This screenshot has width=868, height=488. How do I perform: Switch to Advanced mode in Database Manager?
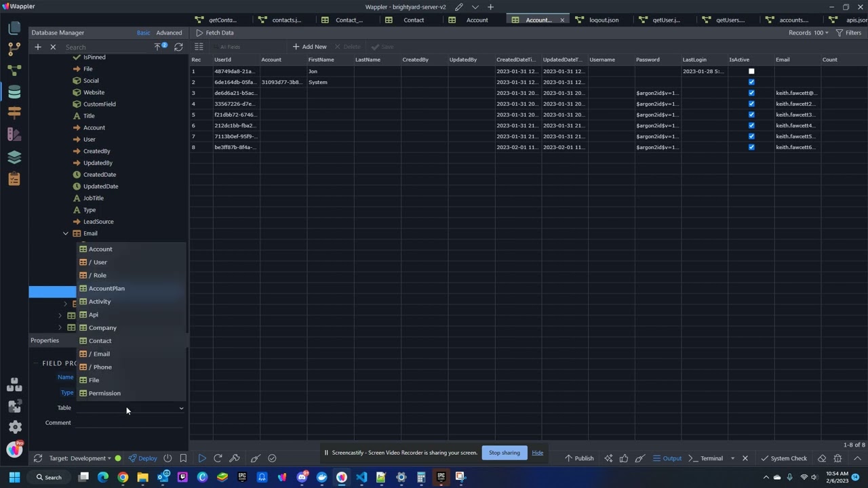pyautogui.click(x=169, y=33)
